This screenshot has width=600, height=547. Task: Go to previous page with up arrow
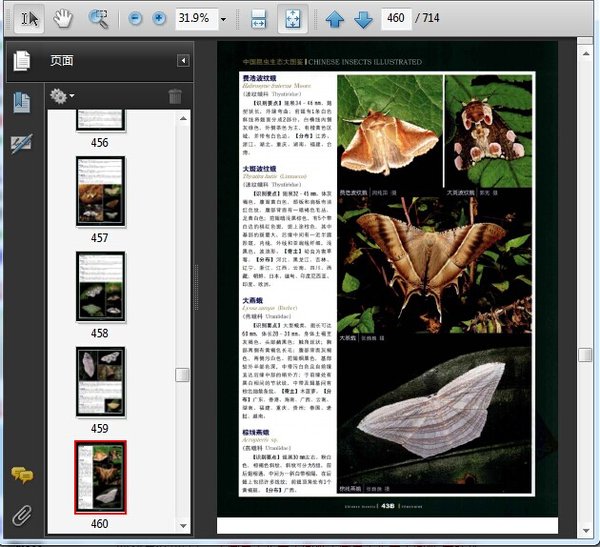[335, 19]
